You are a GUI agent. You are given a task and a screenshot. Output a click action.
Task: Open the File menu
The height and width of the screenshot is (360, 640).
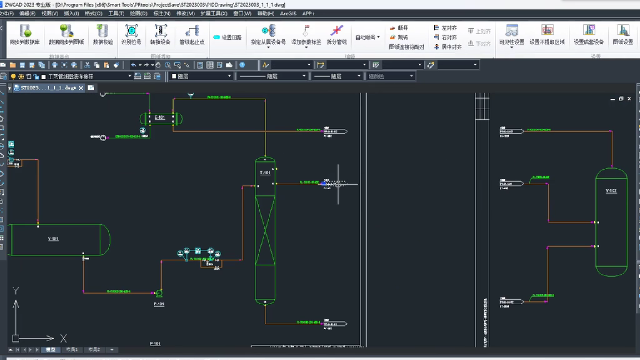tap(6, 13)
